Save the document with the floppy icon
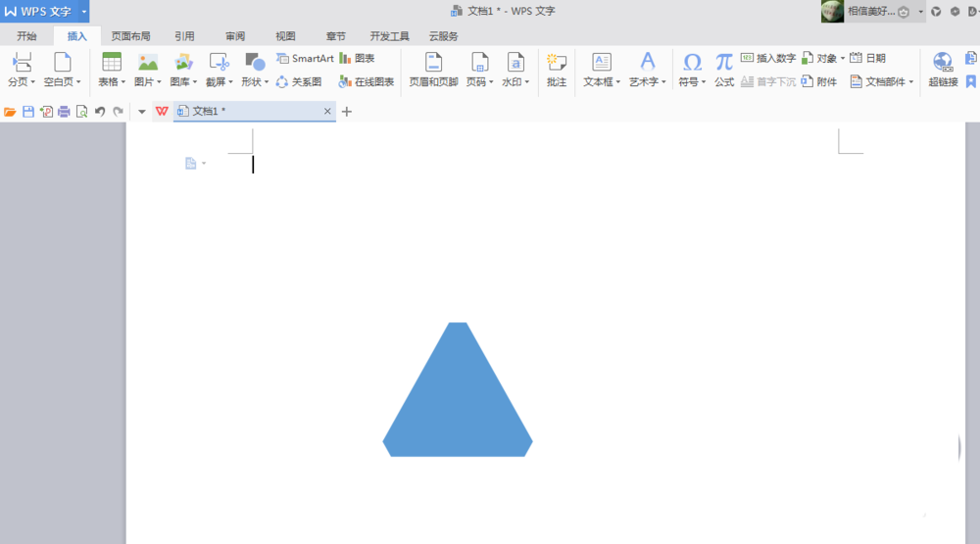Viewport: 980px width, 544px height. (28, 112)
